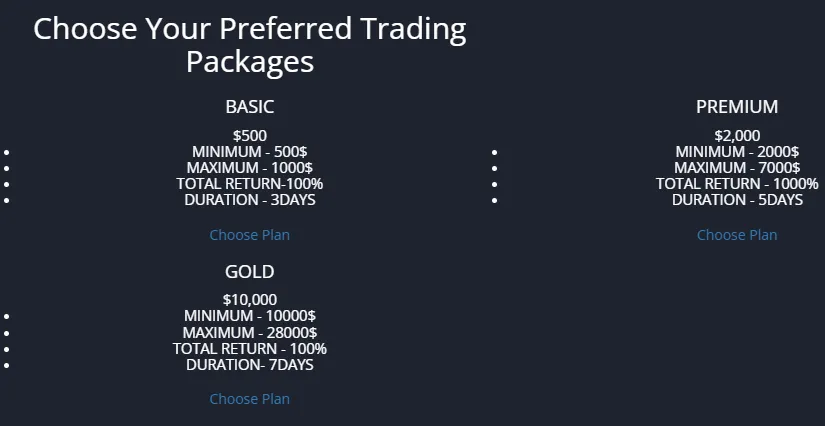Click the DURATION - 5DAYS list item
825x426 pixels.
pyautogui.click(x=737, y=200)
